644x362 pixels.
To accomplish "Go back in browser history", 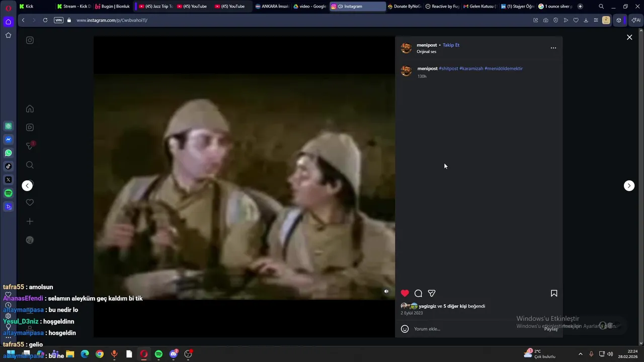I will point(23,20).
